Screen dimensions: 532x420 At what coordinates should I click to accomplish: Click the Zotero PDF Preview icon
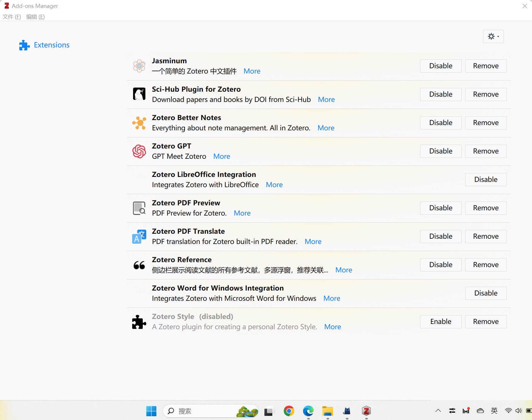[x=139, y=208]
